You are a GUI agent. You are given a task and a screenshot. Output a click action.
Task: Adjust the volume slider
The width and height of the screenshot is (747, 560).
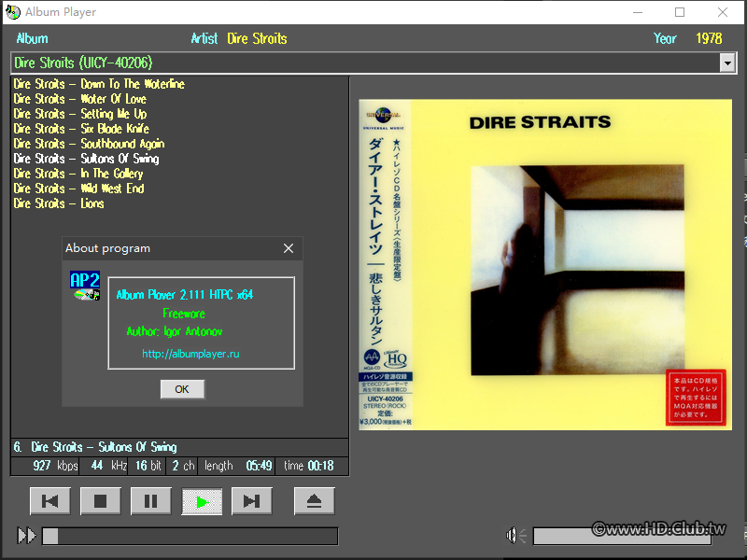622,536
